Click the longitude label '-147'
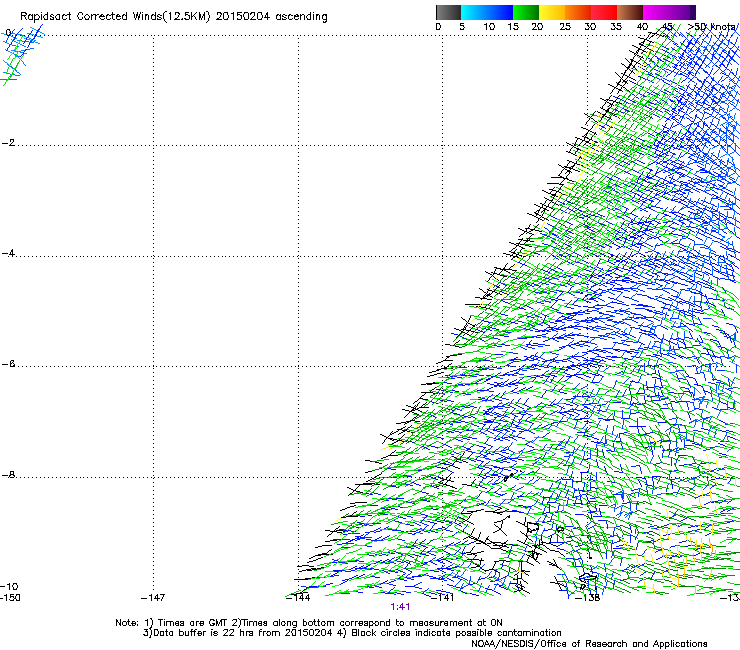This screenshot has width=740, height=650. (x=153, y=598)
